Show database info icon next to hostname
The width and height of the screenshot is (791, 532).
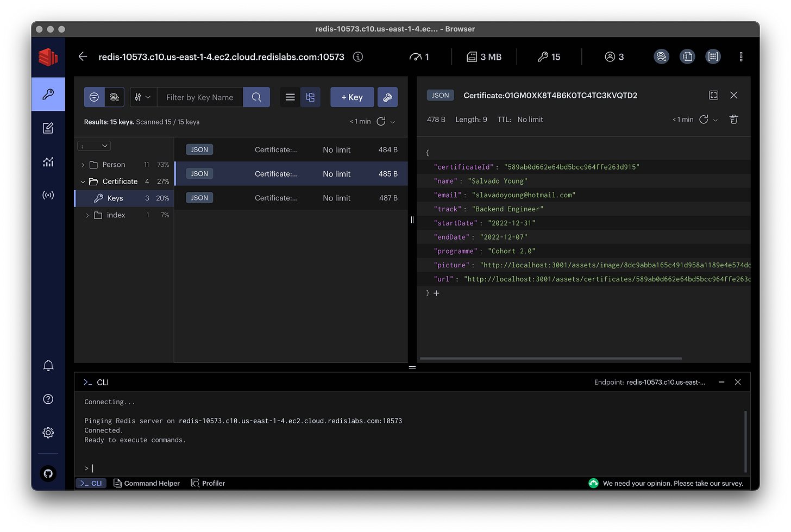click(x=358, y=57)
